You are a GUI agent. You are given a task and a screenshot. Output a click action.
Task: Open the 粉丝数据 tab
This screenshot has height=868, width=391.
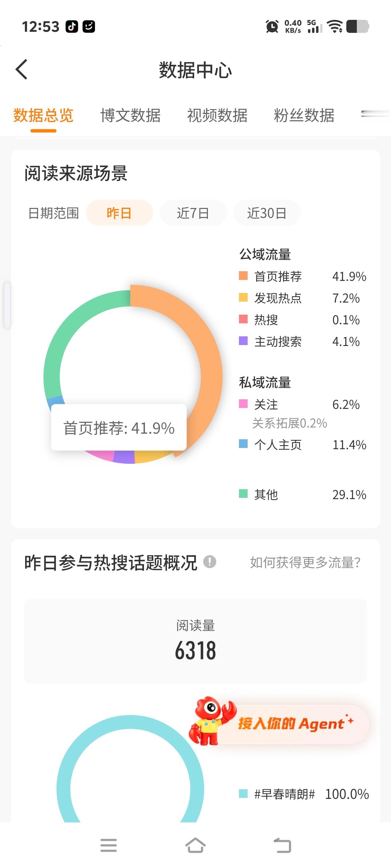pos(304,115)
